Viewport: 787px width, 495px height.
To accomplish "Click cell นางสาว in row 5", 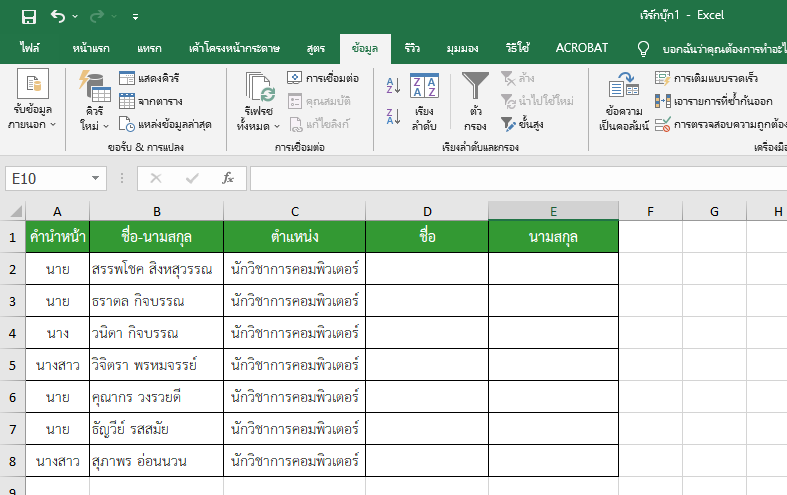I will tap(57, 365).
